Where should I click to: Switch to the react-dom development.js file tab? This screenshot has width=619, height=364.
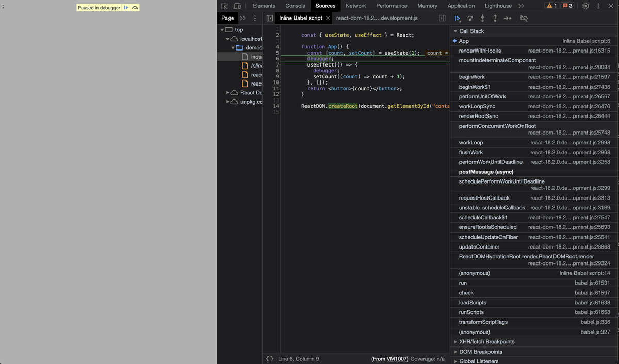pos(377,18)
